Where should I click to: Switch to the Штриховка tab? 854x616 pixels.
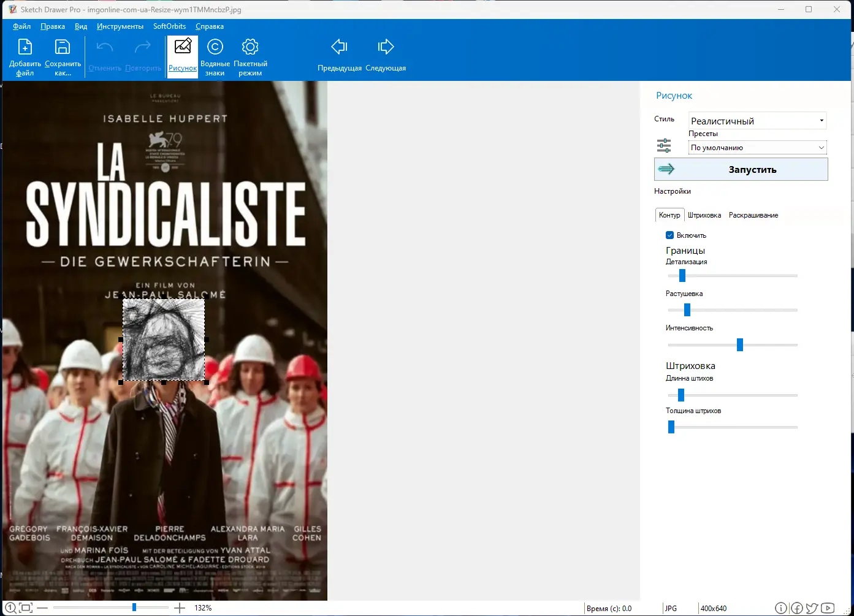pyautogui.click(x=704, y=215)
